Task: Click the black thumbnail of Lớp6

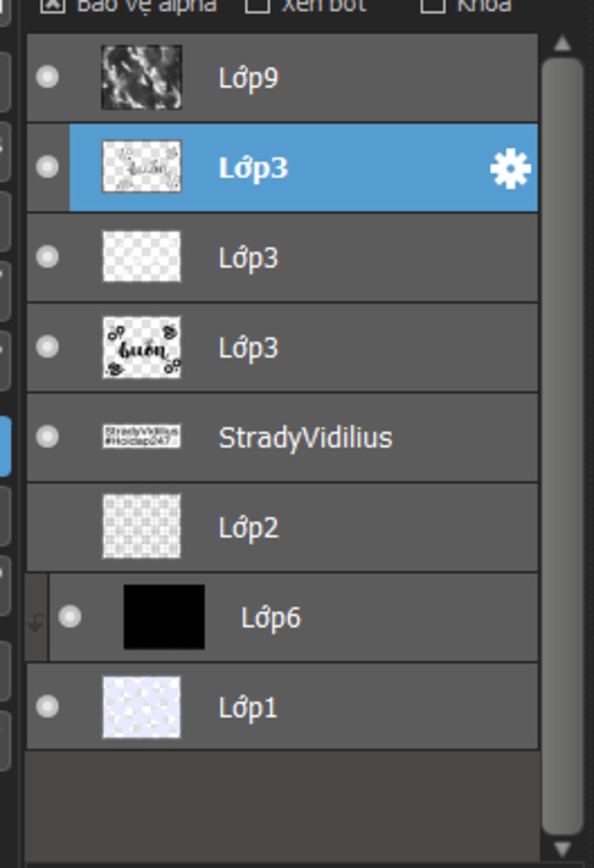Action: coord(164,617)
